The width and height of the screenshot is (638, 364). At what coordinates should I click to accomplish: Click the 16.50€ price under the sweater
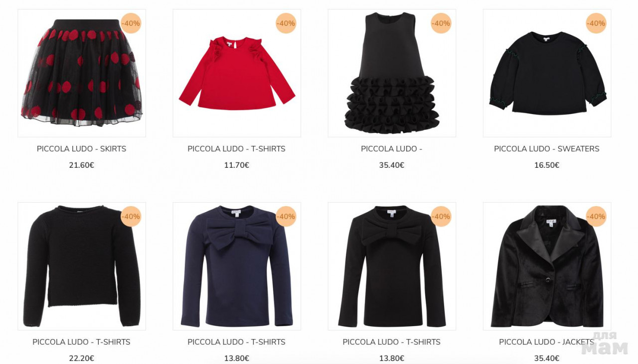tap(547, 165)
